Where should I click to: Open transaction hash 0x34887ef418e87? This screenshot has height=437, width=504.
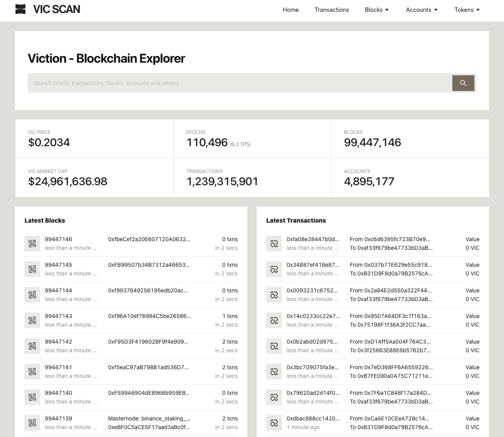[x=313, y=265]
